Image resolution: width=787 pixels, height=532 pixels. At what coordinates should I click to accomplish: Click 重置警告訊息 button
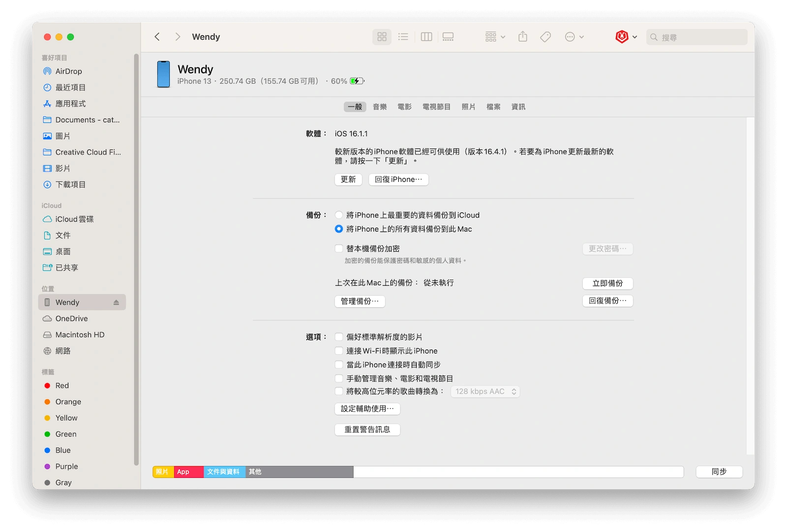click(367, 430)
